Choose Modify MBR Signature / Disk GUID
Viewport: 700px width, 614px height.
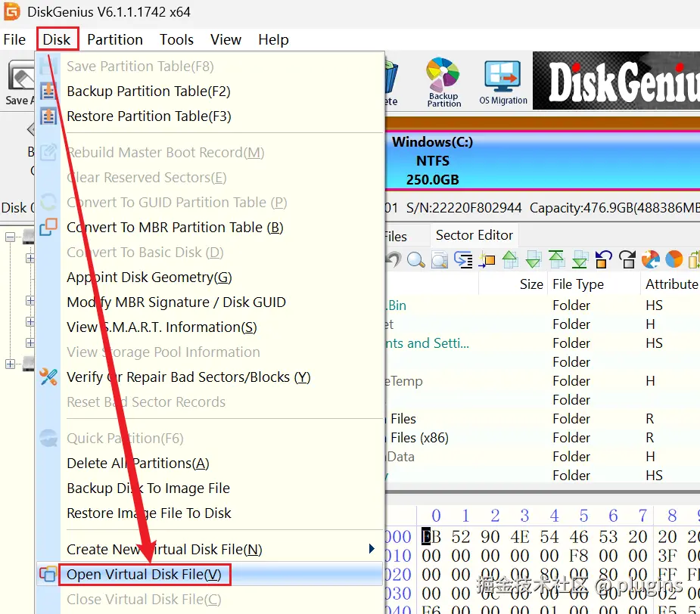pyautogui.click(x=210, y=302)
